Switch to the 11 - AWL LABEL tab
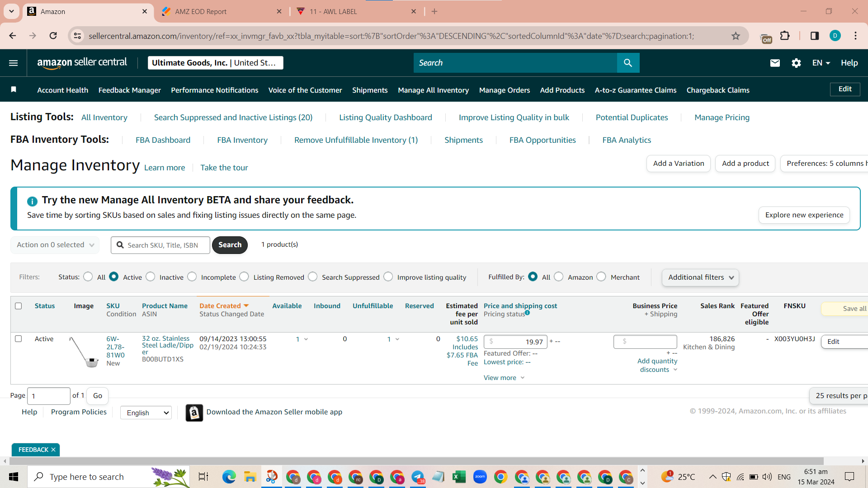868x488 pixels. pyautogui.click(x=356, y=12)
